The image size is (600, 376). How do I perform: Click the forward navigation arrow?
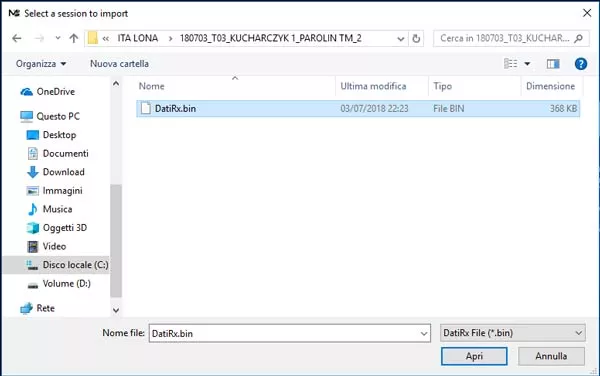point(39,38)
